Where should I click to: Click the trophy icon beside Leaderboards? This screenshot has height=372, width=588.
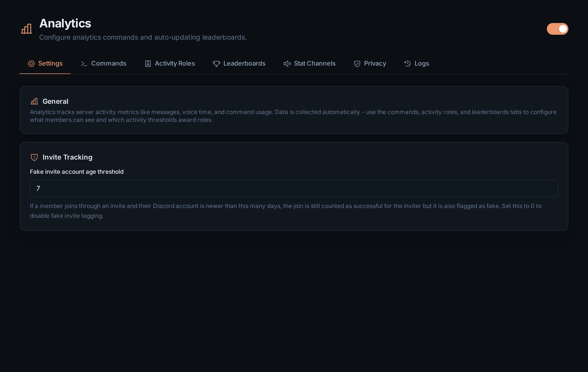(x=217, y=64)
